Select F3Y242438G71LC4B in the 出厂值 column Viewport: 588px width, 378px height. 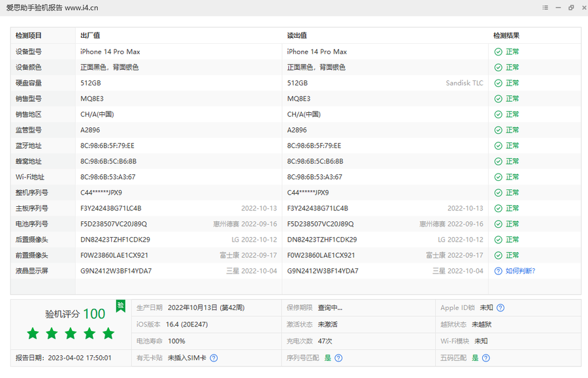click(111, 209)
